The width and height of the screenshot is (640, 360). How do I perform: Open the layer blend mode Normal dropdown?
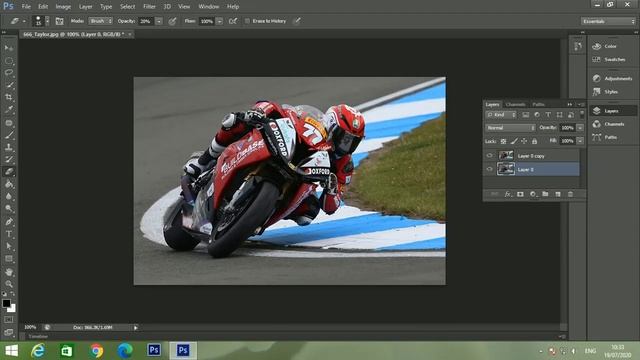click(x=510, y=128)
